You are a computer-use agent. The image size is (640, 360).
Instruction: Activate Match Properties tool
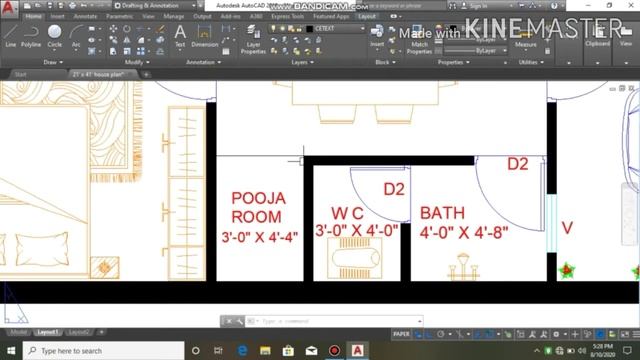pos(419,39)
